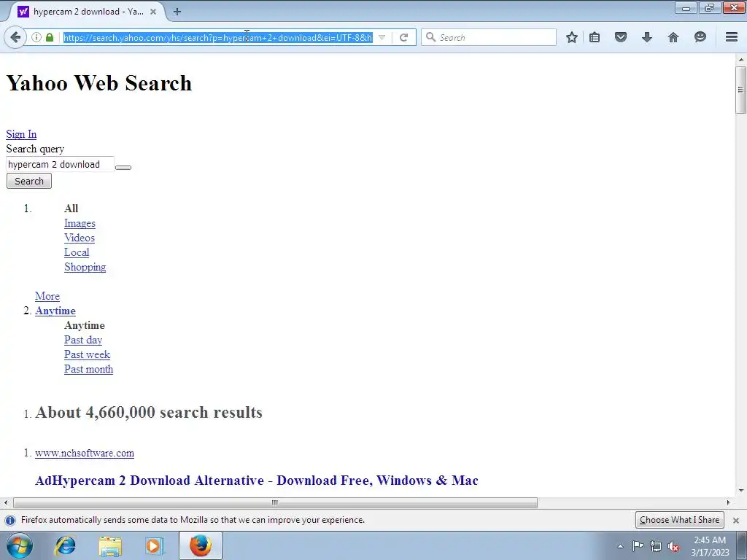Click horizontal scrollbar right arrow

(728, 502)
